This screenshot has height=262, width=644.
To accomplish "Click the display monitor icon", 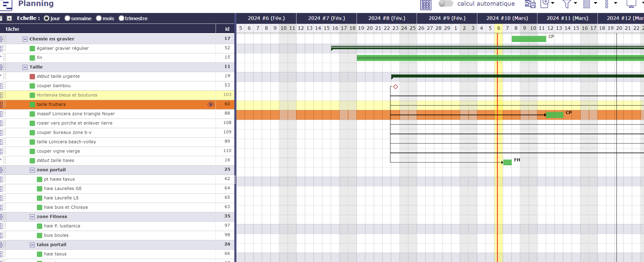I will (631, 4).
